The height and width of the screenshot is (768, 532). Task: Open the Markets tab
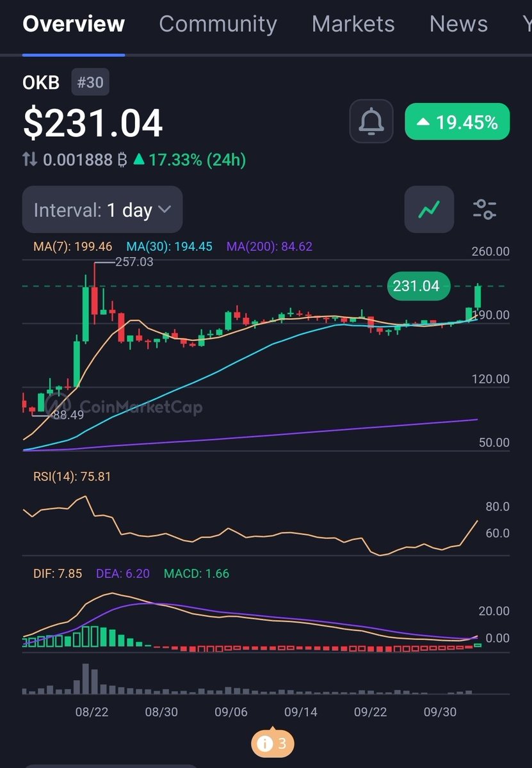click(x=353, y=24)
